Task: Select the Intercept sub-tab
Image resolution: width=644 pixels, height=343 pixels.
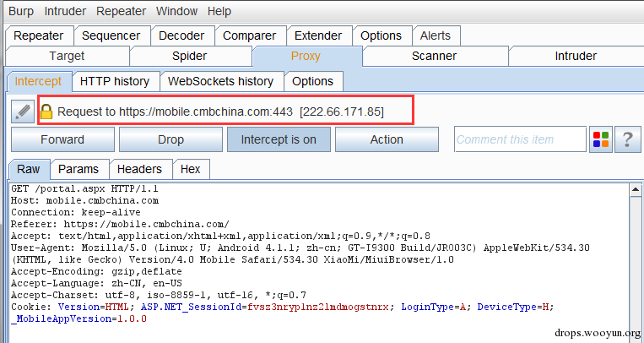Action: tap(38, 81)
